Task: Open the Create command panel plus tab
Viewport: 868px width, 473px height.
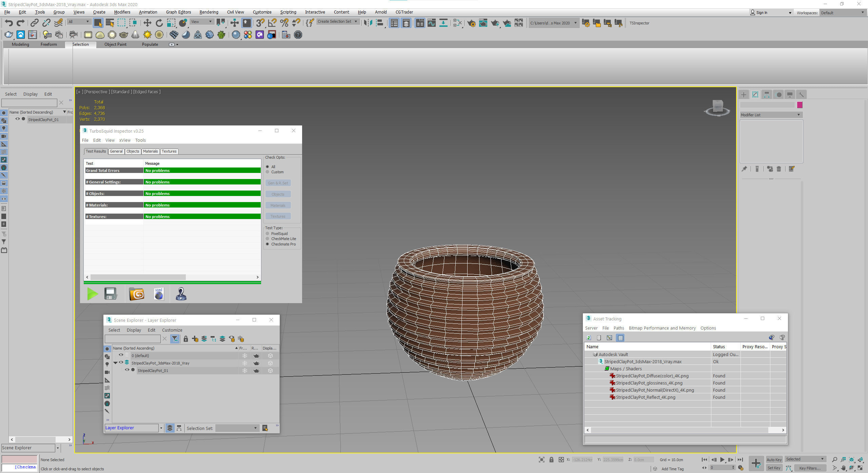Action: click(x=744, y=95)
